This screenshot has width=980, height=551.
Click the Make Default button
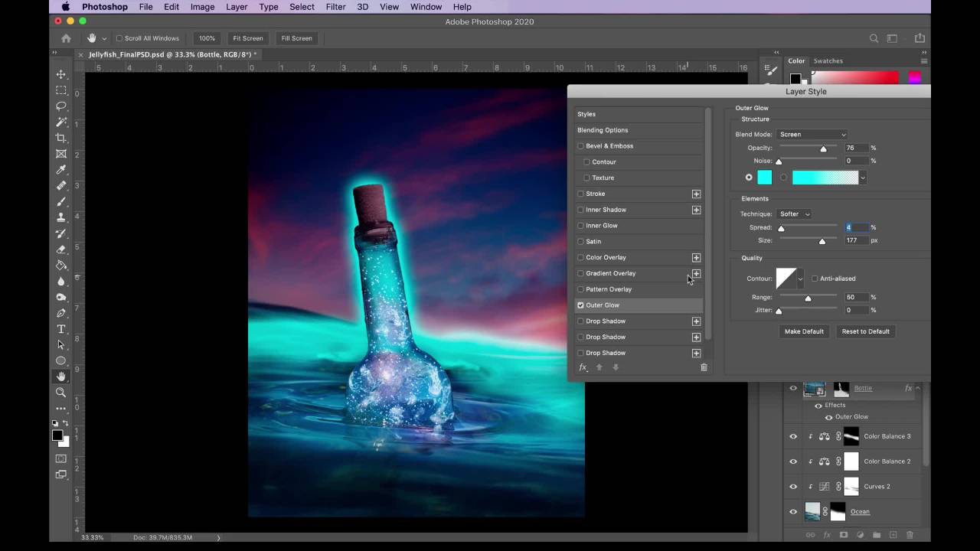(x=804, y=331)
